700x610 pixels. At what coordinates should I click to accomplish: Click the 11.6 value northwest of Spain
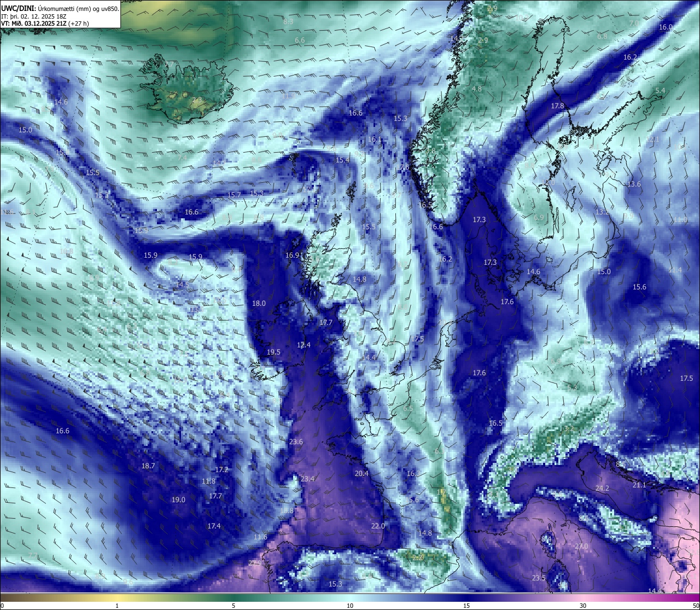(x=261, y=537)
